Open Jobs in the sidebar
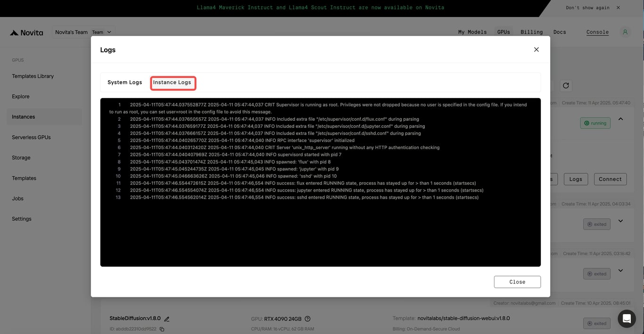Screen dimensions: 644x334 click(18, 199)
